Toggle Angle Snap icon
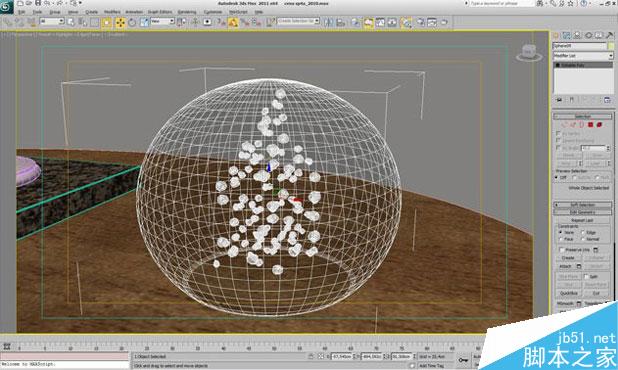The width and height of the screenshot is (618, 370). (233, 22)
